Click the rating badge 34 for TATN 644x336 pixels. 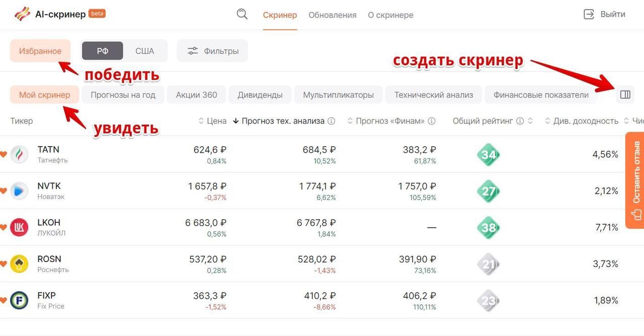coord(489,155)
